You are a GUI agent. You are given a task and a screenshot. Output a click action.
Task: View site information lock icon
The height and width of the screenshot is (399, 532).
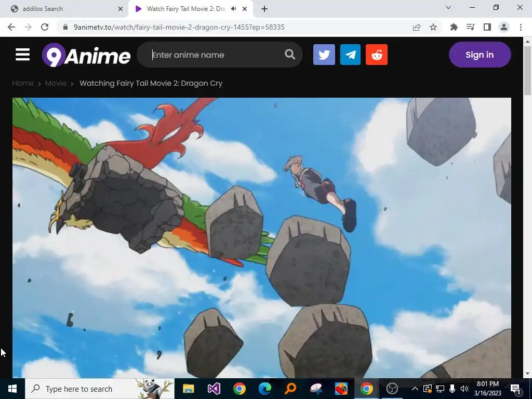65,27
